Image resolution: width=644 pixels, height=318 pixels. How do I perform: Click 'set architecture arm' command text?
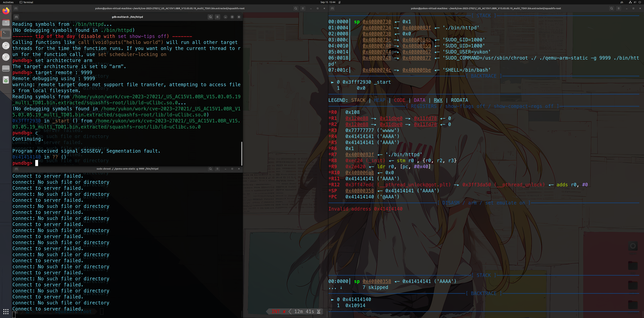[x=64, y=60]
